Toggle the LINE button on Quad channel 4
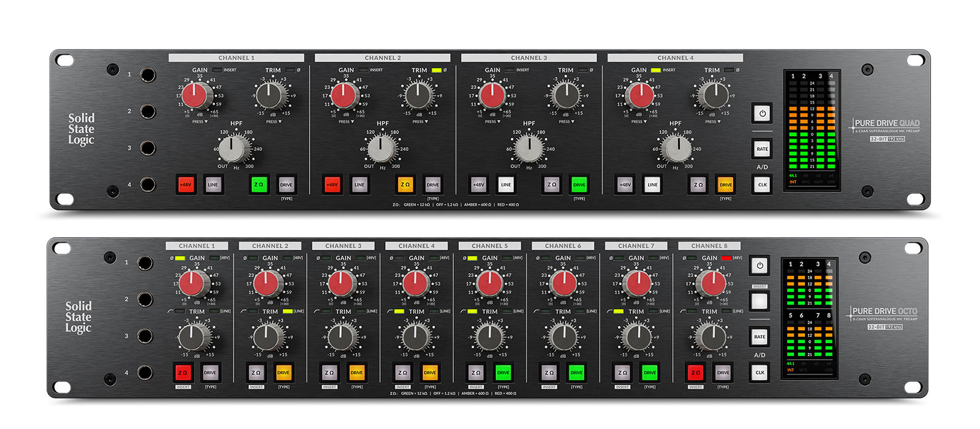 (x=652, y=184)
